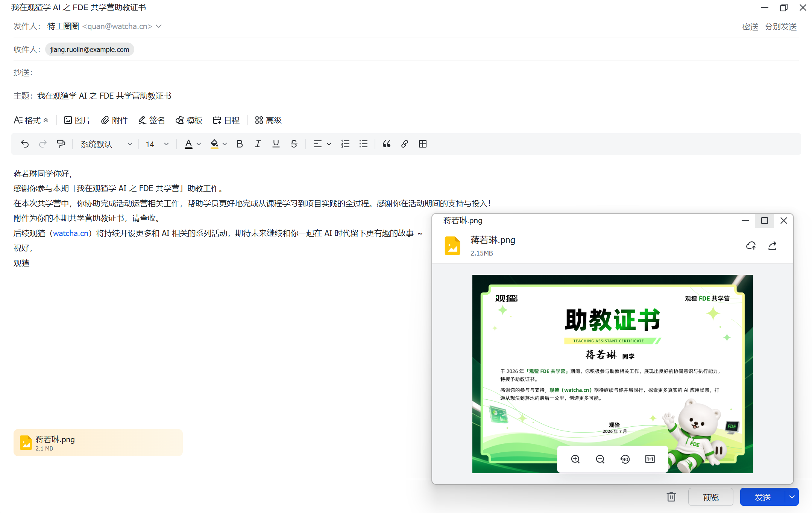Viewport: 812px width, 513px height.
Task: Expand the sender address dropdown
Action: [x=159, y=26]
